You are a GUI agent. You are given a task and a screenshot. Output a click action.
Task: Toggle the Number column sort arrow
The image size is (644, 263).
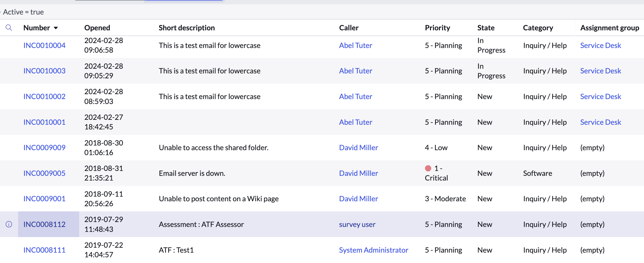[56, 28]
